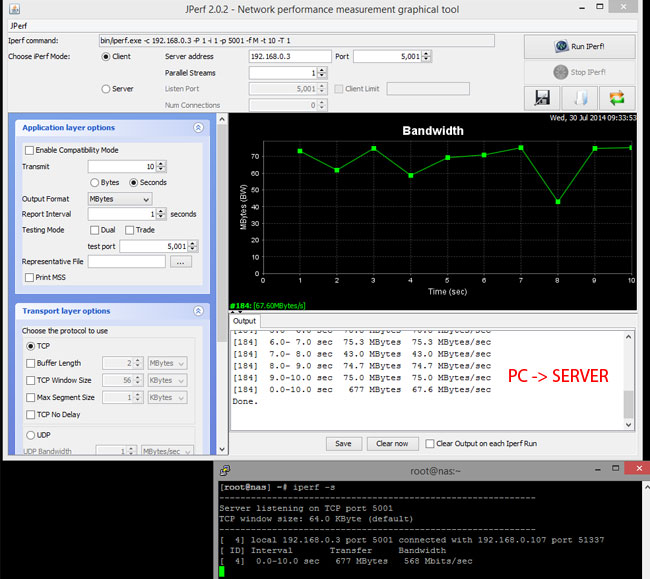Select the TCP protocol radio button

tap(30, 346)
